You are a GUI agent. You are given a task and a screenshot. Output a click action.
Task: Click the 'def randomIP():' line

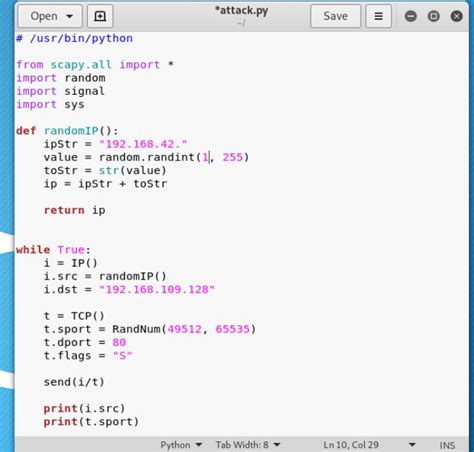(67, 131)
